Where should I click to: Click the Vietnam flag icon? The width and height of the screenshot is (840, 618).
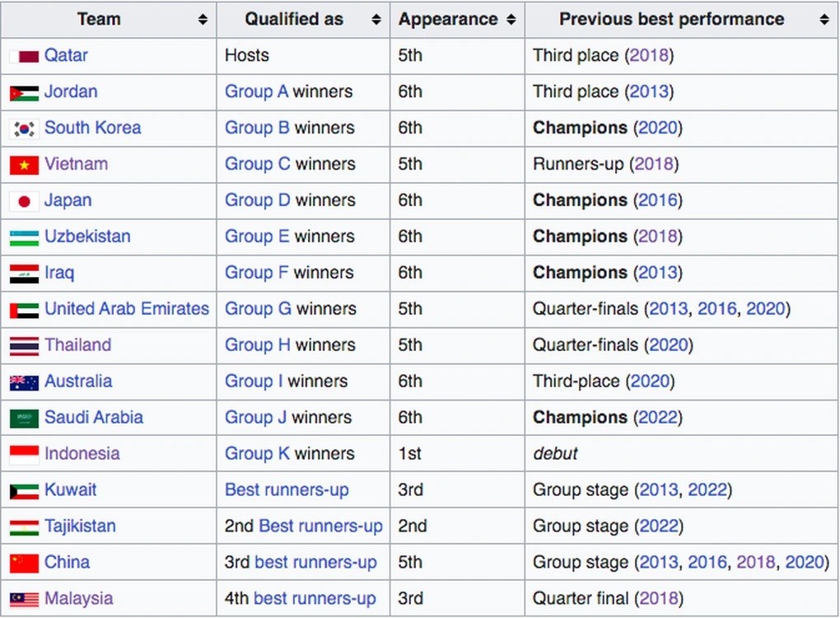click(x=24, y=165)
